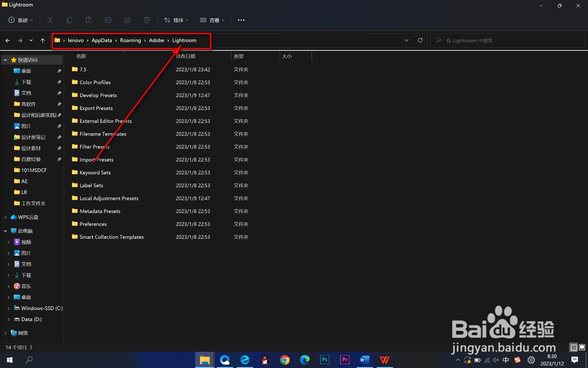Open 下载 in quick access

(26, 82)
